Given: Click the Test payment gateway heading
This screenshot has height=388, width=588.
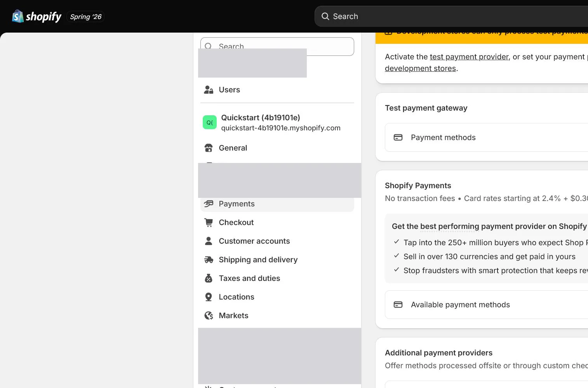Looking at the screenshot, I should 426,108.
